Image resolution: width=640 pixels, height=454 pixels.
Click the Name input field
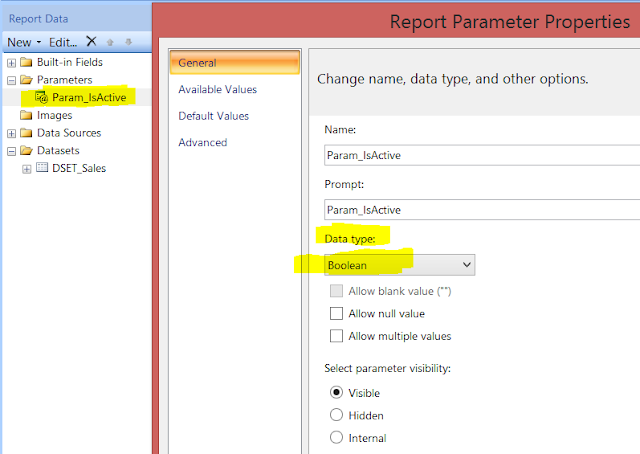click(482, 155)
